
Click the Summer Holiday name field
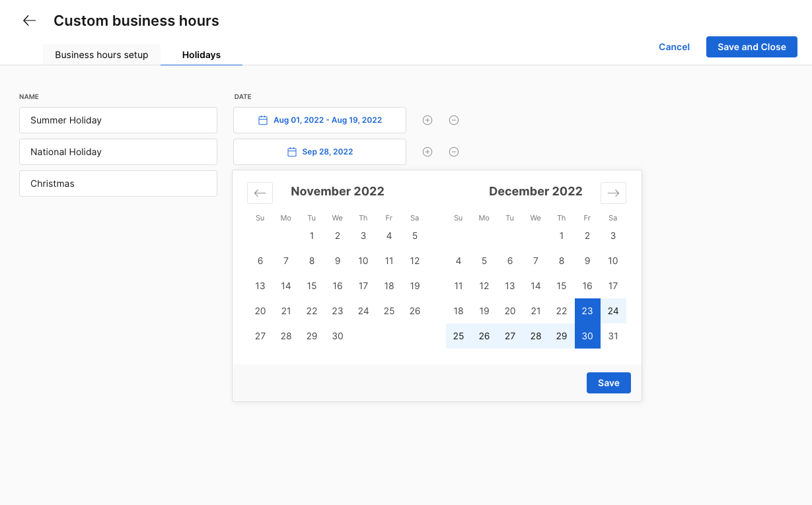(x=118, y=120)
